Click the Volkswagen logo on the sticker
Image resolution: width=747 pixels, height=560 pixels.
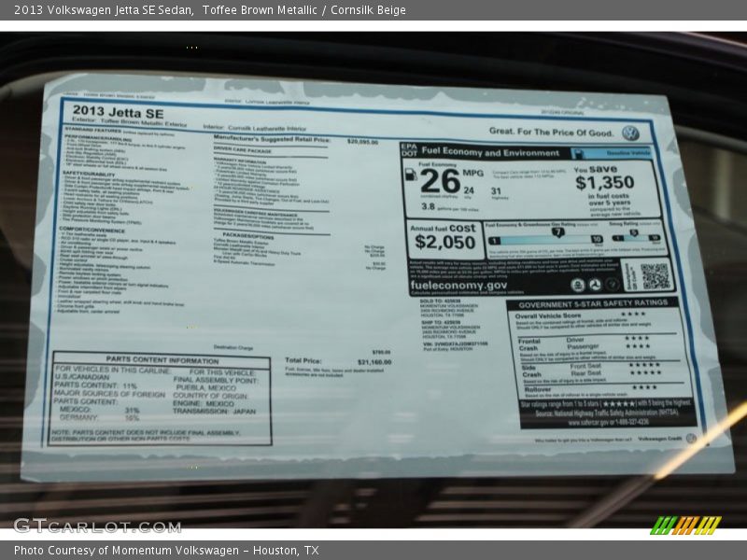tap(630, 133)
